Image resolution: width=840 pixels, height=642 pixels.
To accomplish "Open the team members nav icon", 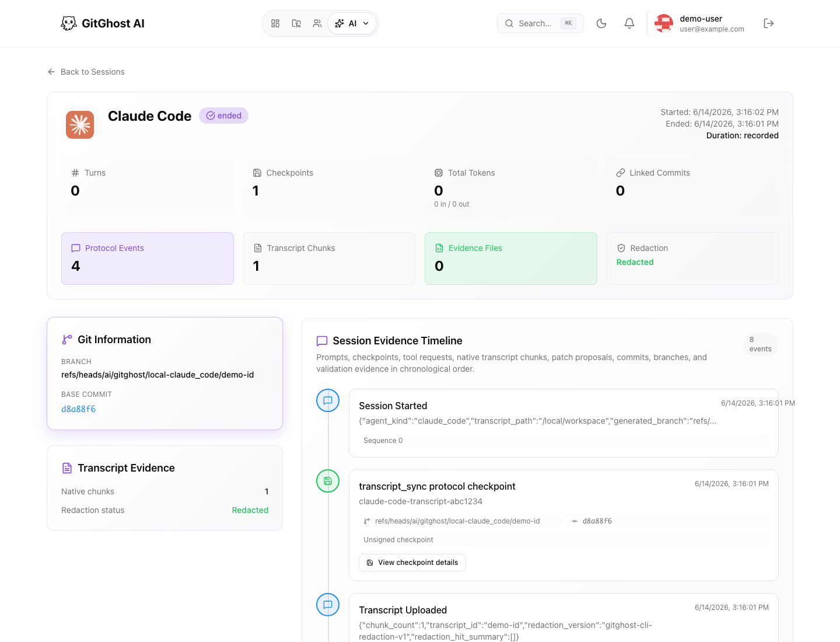I will click(x=317, y=23).
